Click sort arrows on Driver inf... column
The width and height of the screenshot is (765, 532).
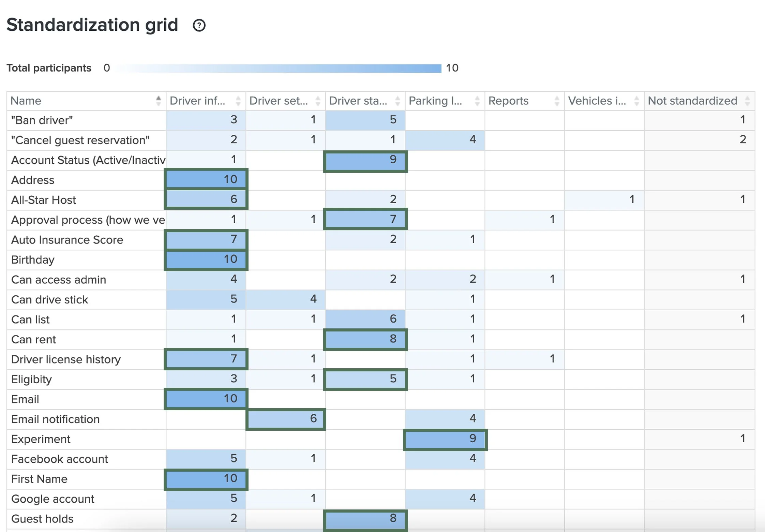click(x=238, y=101)
